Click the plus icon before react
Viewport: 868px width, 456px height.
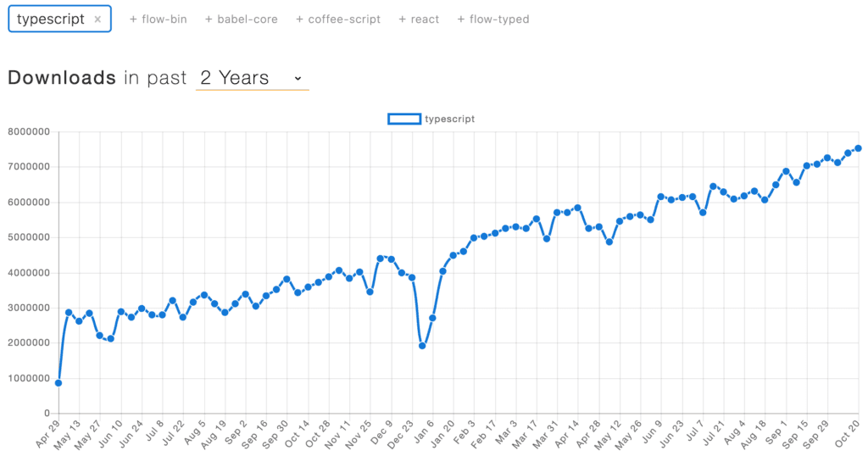403,19
